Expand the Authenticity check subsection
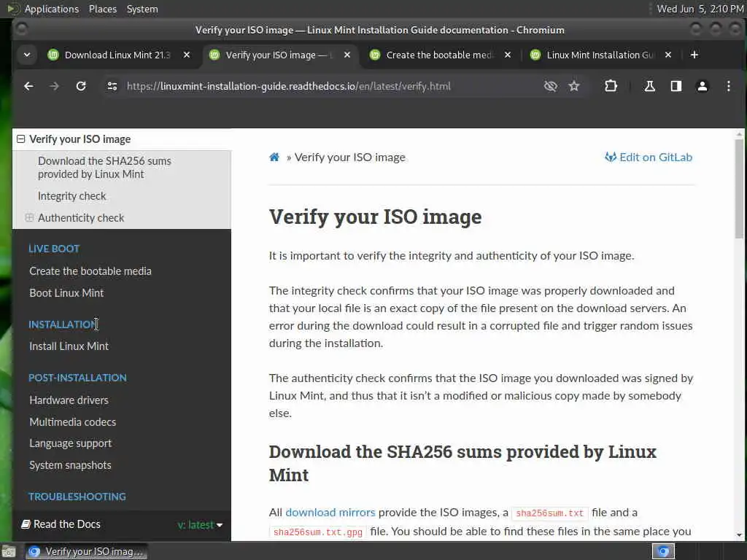The height and width of the screenshot is (560, 747). tap(29, 217)
